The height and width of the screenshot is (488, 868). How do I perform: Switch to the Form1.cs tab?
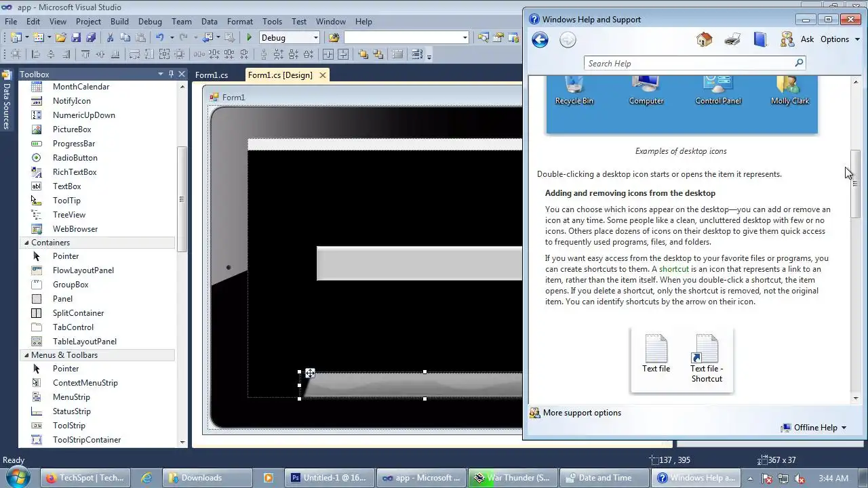[212, 75]
